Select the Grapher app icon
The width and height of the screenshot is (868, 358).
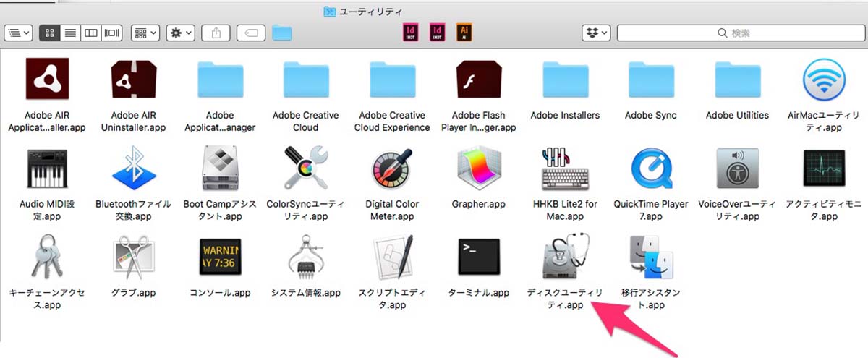478,169
